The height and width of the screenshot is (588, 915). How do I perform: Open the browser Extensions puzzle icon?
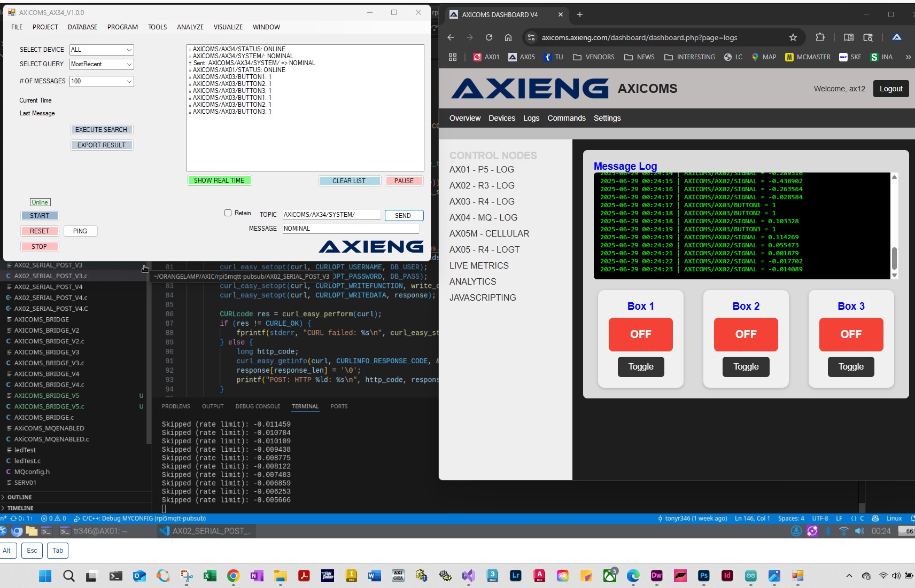pos(820,37)
